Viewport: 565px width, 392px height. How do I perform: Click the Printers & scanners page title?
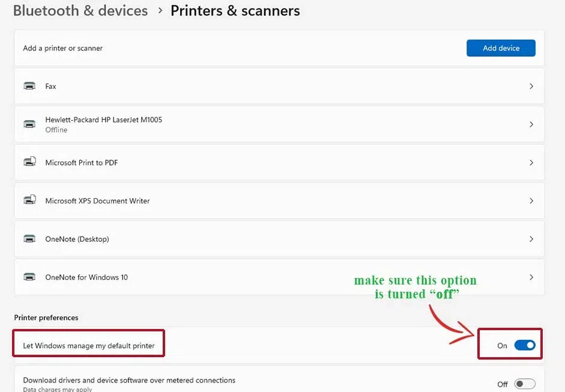click(x=235, y=11)
